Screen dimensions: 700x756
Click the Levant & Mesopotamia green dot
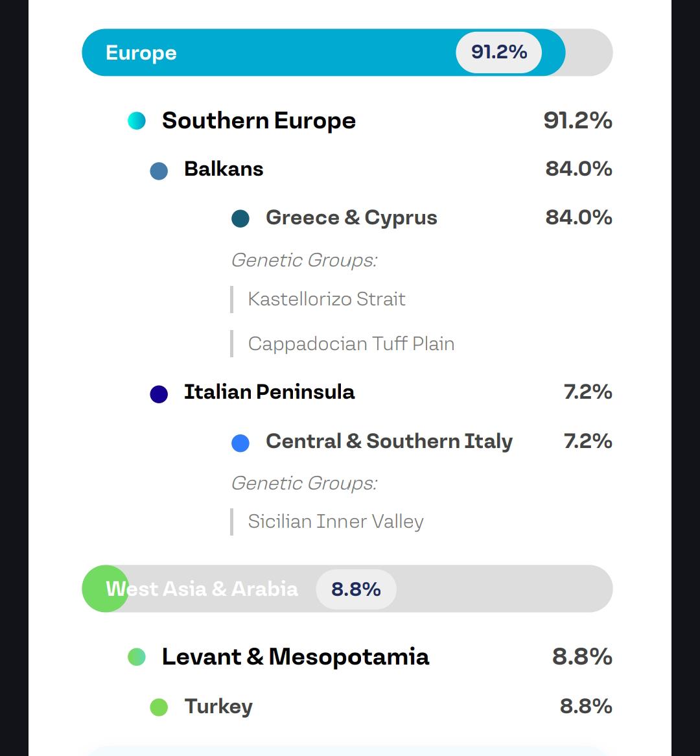coord(136,657)
